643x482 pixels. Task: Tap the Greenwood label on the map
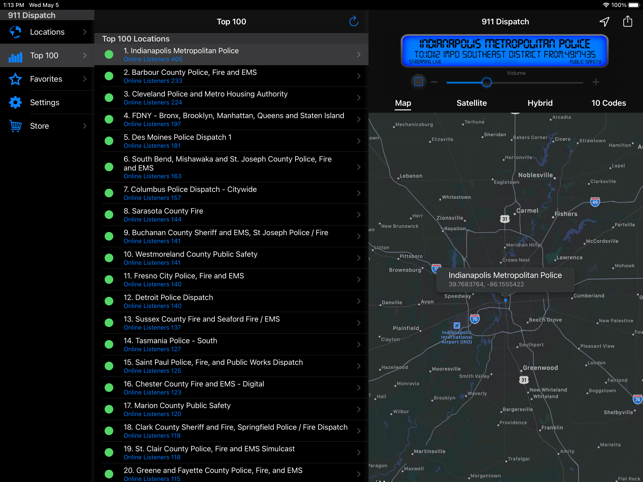click(x=540, y=368)
